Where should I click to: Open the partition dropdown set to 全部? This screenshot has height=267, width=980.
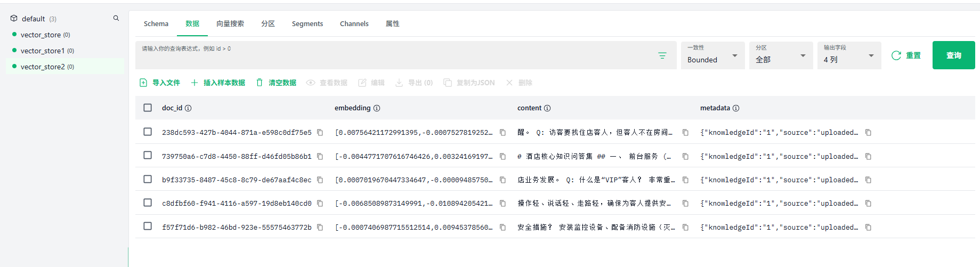click(781, 55)
